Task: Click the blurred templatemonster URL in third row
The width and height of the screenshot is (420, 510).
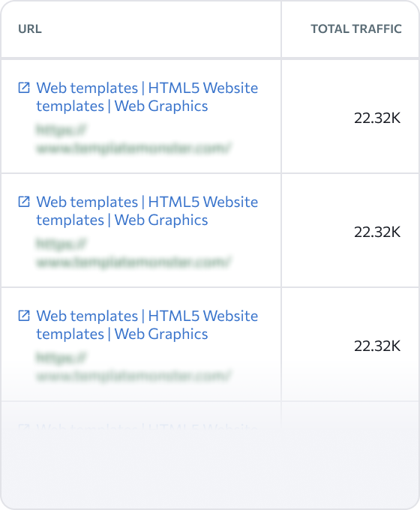Action: (133, 376)
